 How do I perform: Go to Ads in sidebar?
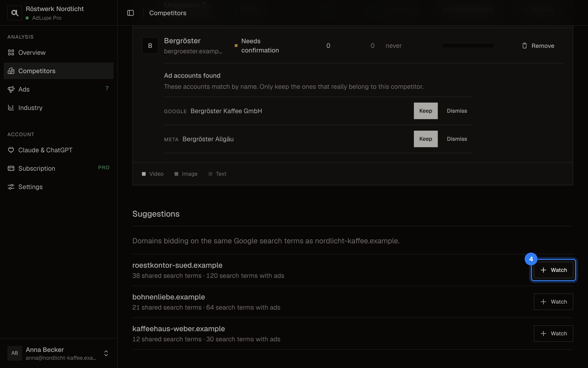coord(59,89)
